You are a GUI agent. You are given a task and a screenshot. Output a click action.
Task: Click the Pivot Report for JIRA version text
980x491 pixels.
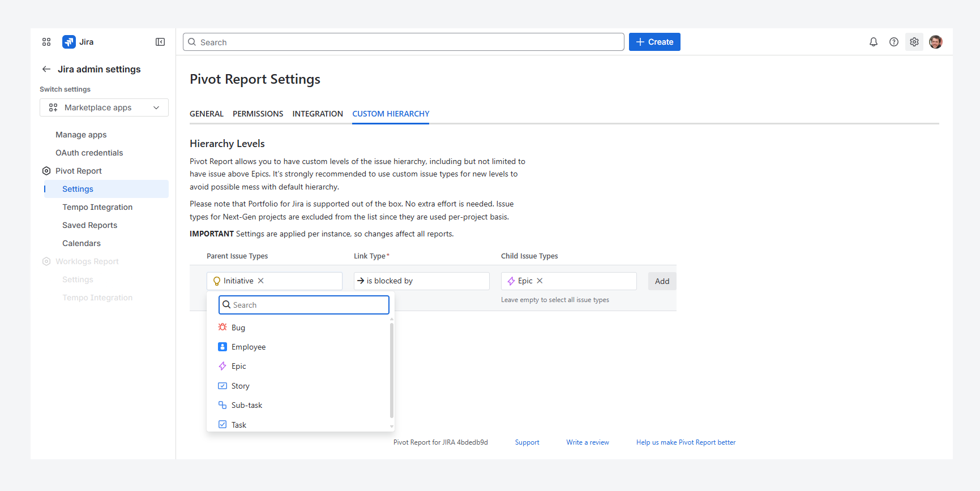(x=440, y=442)
